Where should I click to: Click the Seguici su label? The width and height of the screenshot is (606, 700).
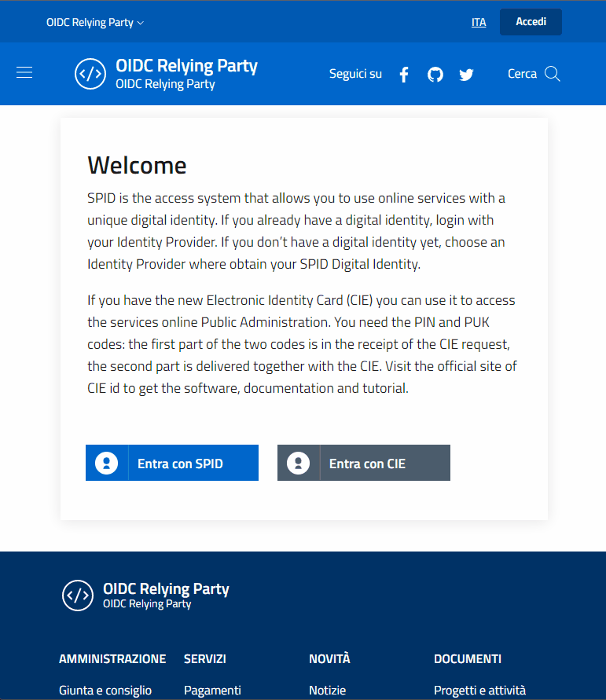[355, 74]
